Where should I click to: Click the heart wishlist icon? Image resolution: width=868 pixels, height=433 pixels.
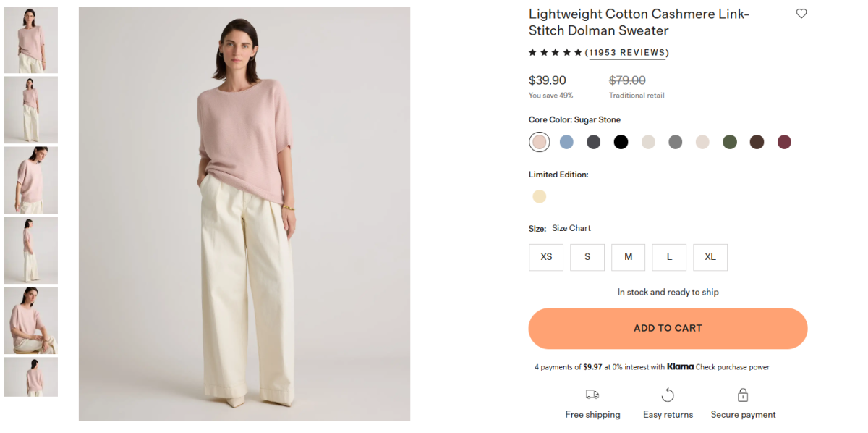tap(801, 14)
